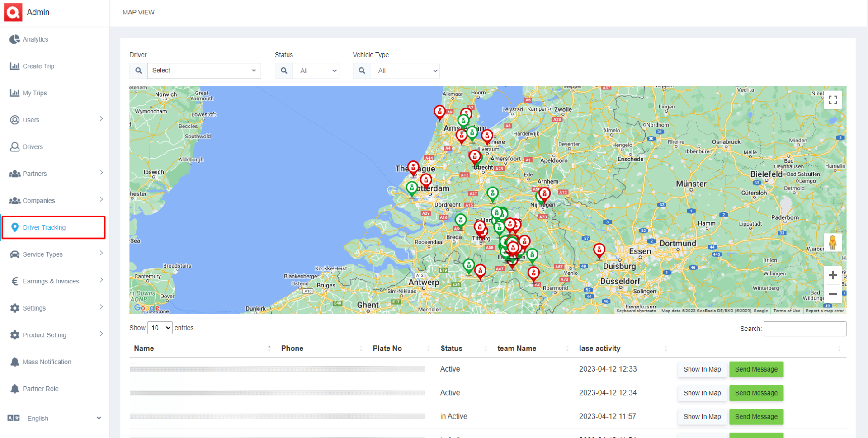This screenshot has width=868, height=438.
Task: Click the Driver search magnifier icon
Action: [x=138, y=71]
